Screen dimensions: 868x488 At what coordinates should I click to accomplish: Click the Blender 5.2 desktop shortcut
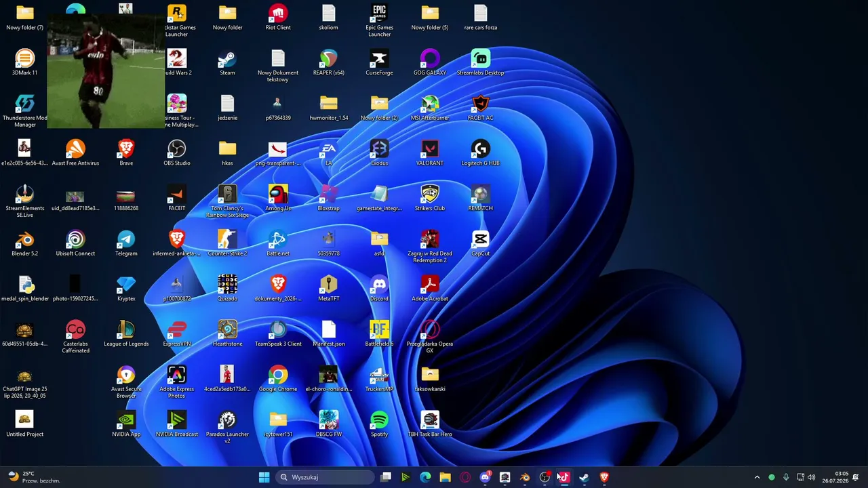pyautogui.click(x=24, y=243)
